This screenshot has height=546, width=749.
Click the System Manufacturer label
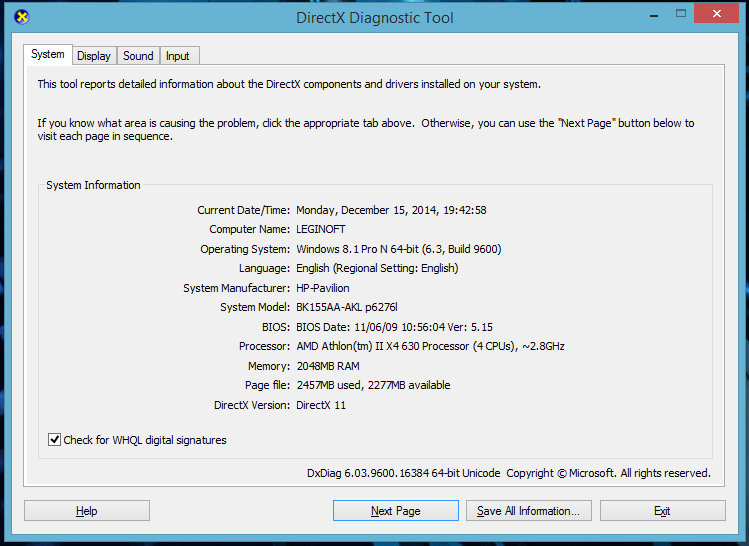tap(236, 288)
